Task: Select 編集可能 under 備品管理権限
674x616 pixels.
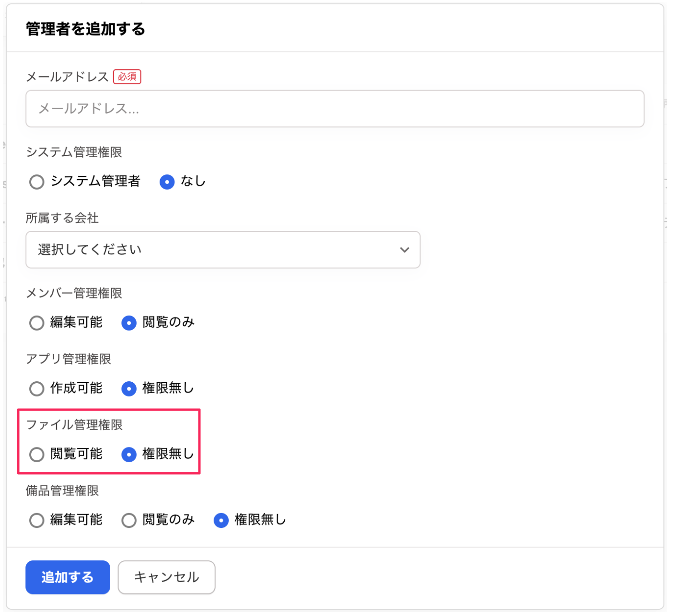Action: pyautogui.click(x=37, y=520)
